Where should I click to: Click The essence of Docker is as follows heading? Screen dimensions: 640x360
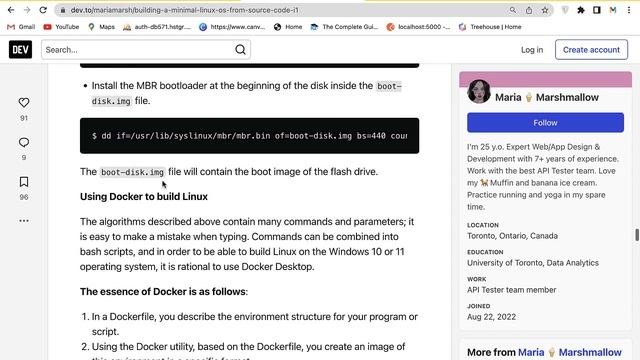[x=164, y=292]
